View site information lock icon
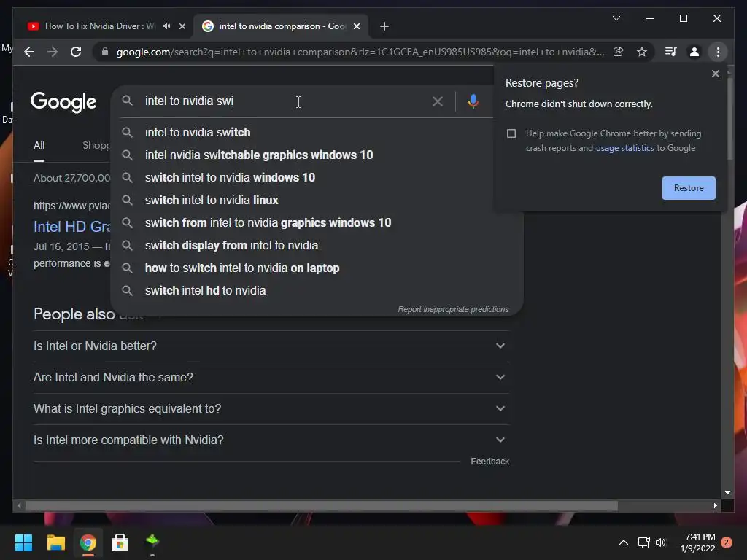 pos(105,52)
